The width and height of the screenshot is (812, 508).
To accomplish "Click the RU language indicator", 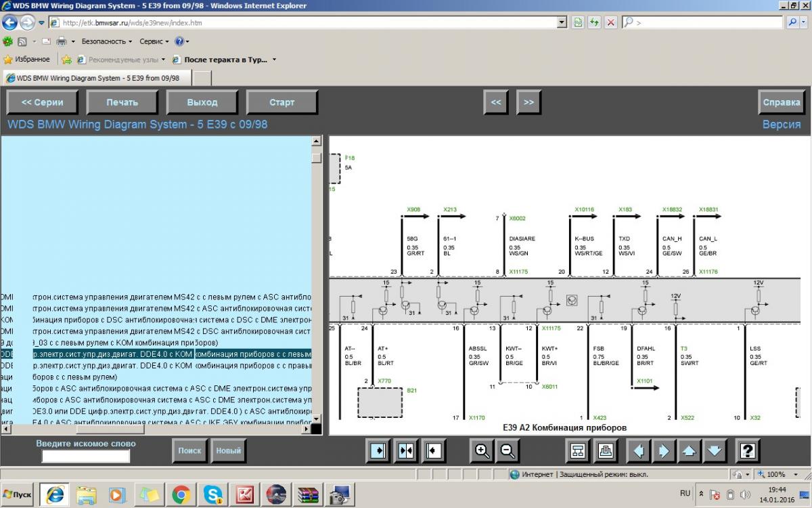I will (685, 494).
